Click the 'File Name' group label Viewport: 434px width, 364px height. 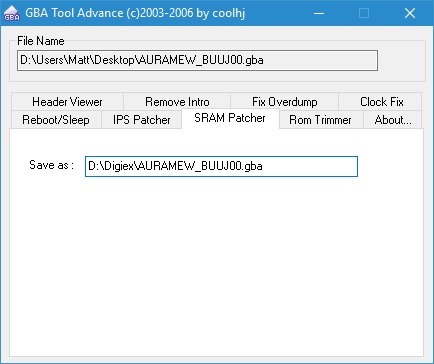[41, 41]
